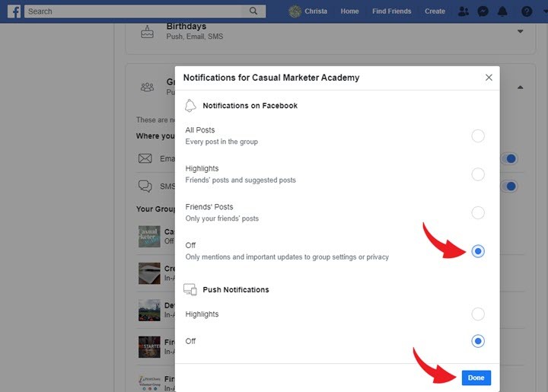548x392 pixels.
Task: Open Casual Marketer Academy group thumbnail
Action: (x=149, y=237)
